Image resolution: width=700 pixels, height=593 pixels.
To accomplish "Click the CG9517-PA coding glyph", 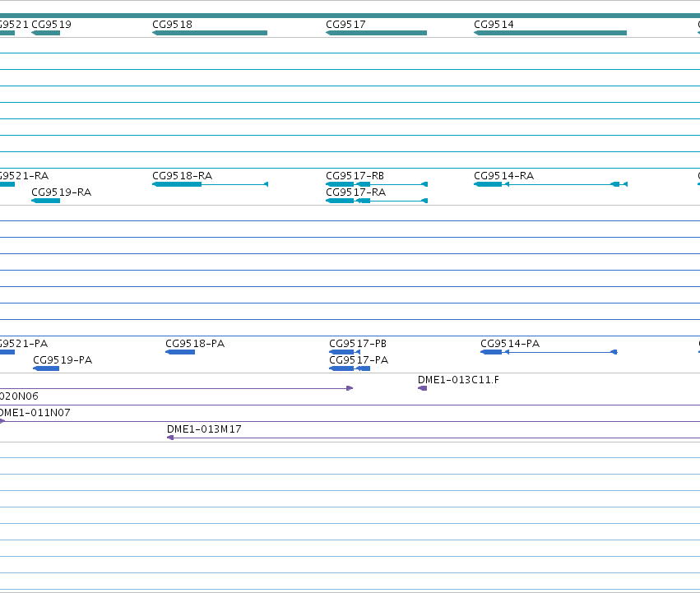I will [x=350, y=368].
